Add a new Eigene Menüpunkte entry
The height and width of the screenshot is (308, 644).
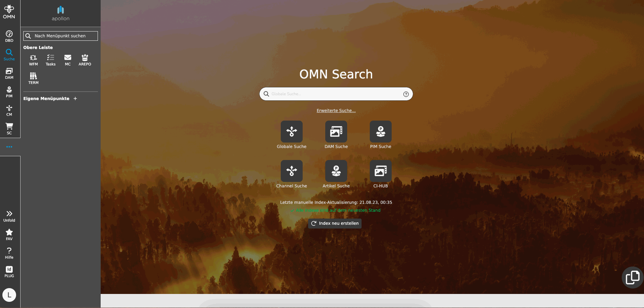point(75,99)
